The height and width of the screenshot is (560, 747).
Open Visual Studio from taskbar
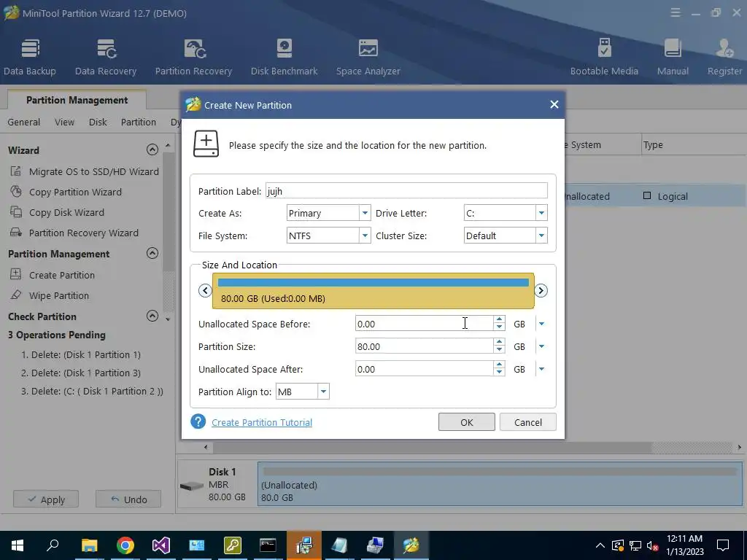point(161,545)
